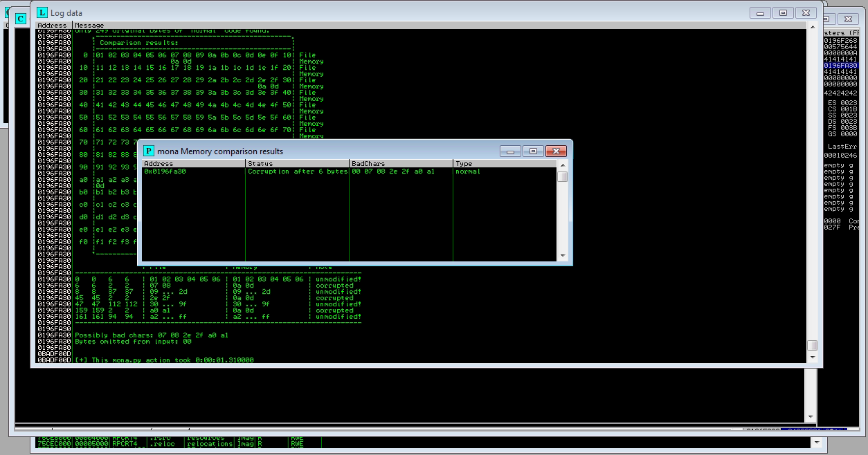Click 'Bytes omitted from input: 00' log line
The image size is (868, 455).
[x=133, y=342]
